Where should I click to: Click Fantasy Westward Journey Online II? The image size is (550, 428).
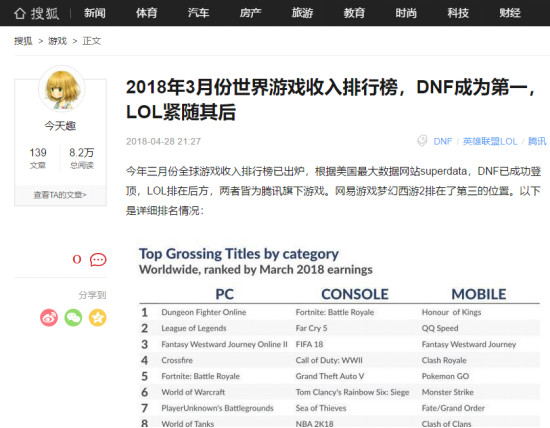[224, 345]
